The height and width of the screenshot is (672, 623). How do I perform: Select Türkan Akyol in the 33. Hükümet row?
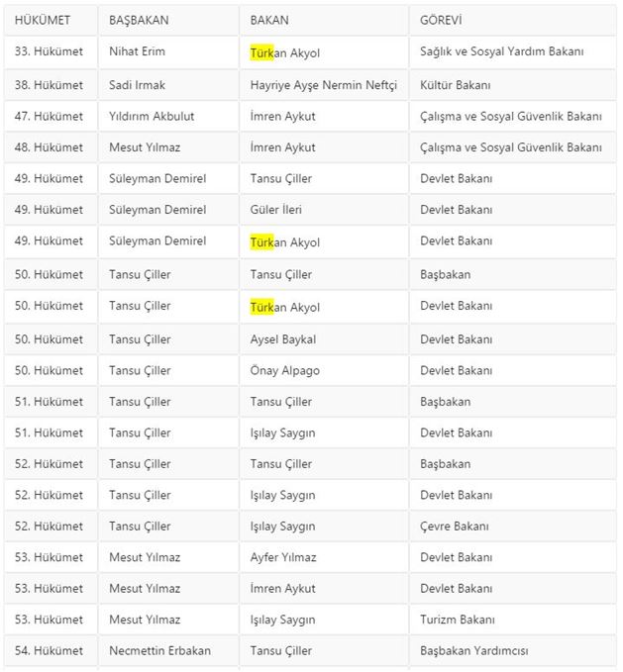pyautogui.click(x=284, y=53)
